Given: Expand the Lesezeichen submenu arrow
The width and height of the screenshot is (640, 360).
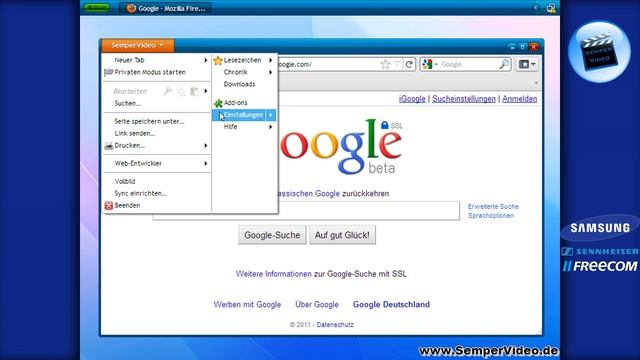Looking at the screenshot, I should pyautogui.click(x=270, y=60).
